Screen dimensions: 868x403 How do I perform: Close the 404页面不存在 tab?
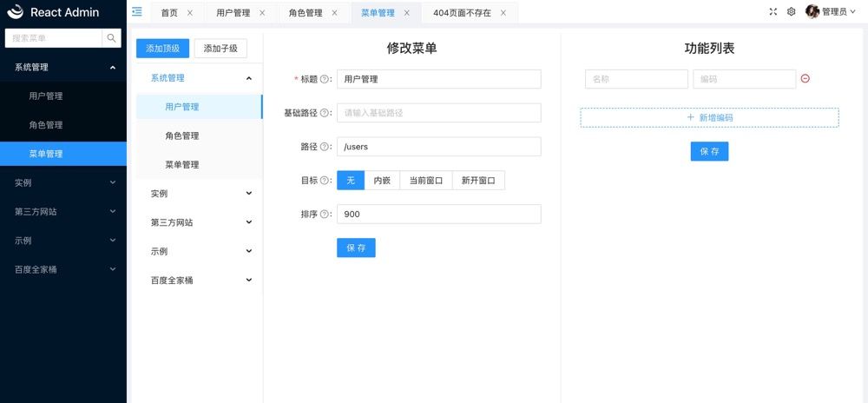(x=503, y=13)
